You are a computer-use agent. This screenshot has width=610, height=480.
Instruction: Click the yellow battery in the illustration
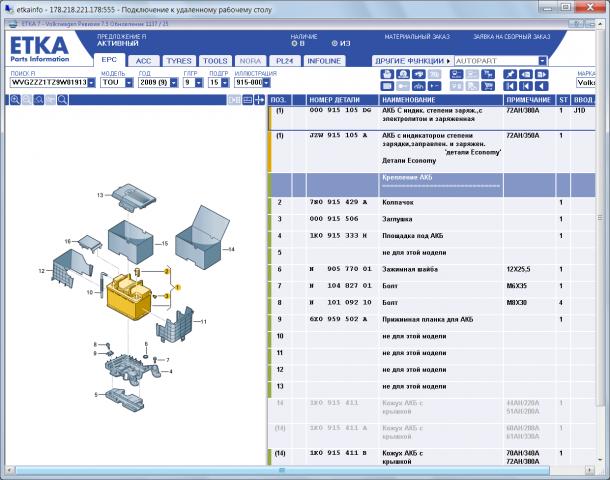[128, 298]
